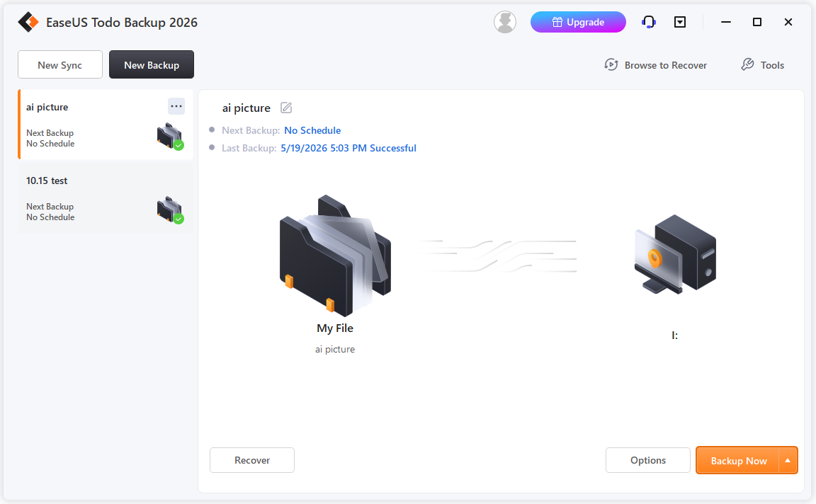Click the New Sync button

59,64
